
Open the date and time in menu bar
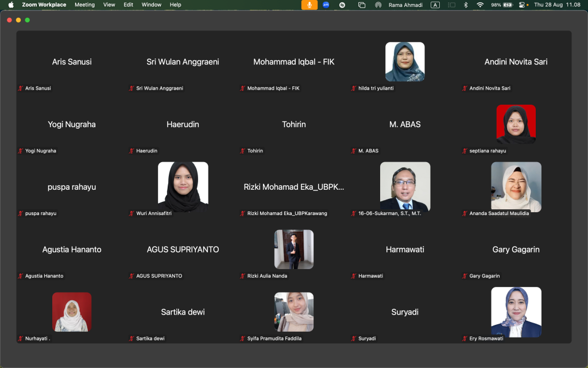(558, 5)
